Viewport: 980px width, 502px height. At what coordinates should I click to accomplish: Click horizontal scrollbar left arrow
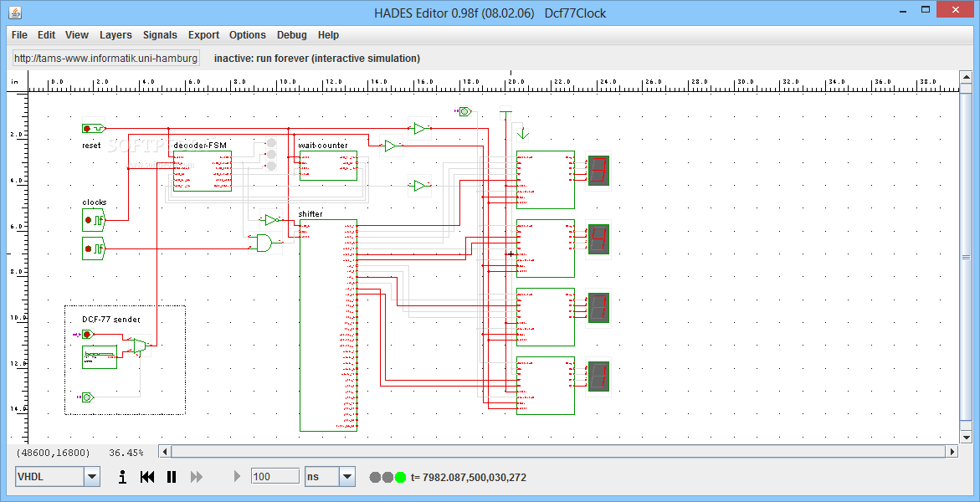(x=165, y=451)
